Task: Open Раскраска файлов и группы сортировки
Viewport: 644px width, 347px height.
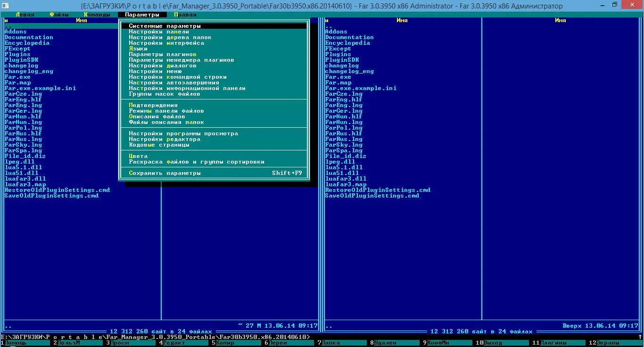Action: point(214,162)
